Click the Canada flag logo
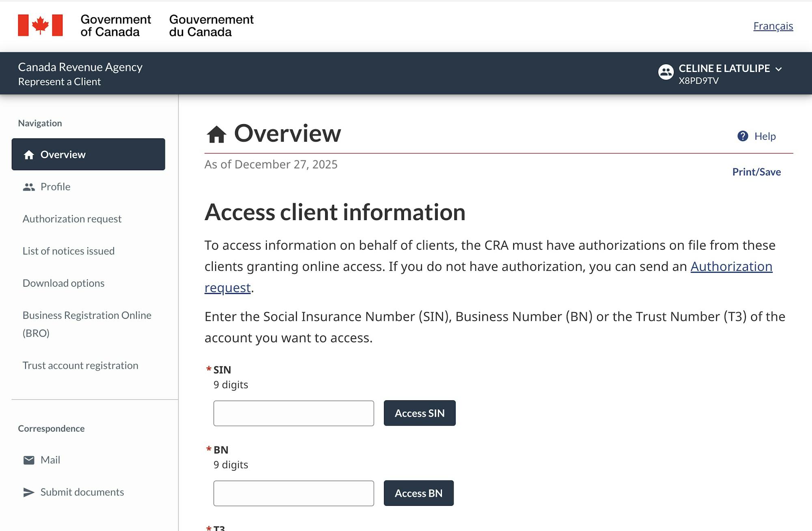This screenshot has width=812, height=531. coord(40,25)
